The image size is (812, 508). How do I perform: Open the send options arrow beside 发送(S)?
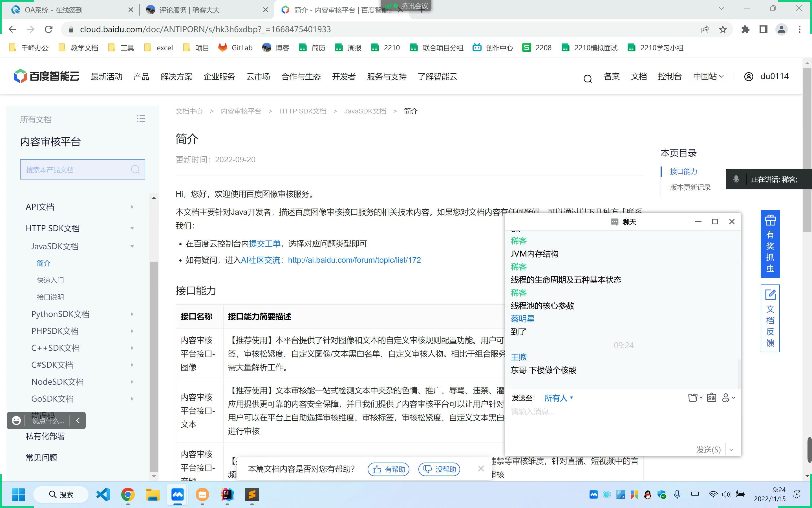731,450
